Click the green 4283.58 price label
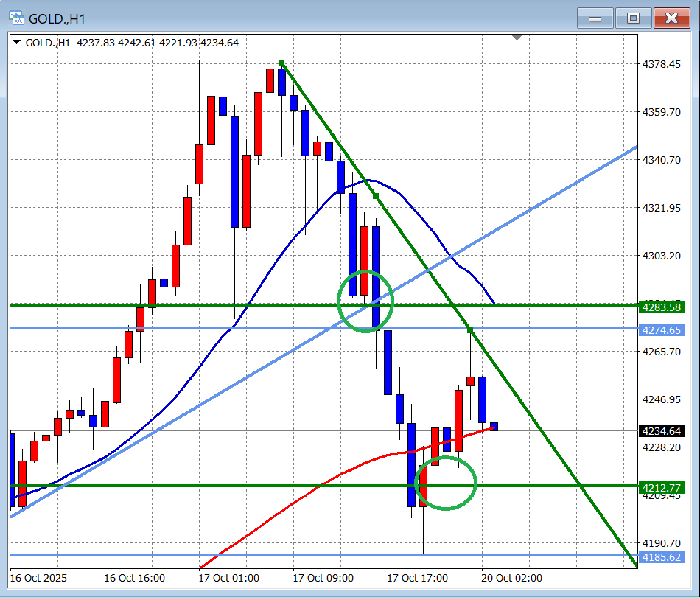The height and width of the screenshot is (597, 700). [x=662, y=305]
